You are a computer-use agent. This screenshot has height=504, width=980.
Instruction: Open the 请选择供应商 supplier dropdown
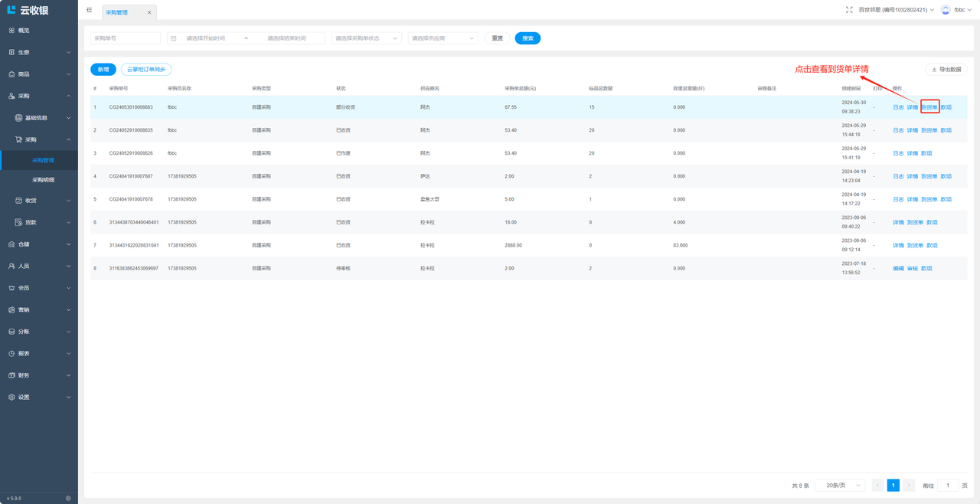coord(443,38)
